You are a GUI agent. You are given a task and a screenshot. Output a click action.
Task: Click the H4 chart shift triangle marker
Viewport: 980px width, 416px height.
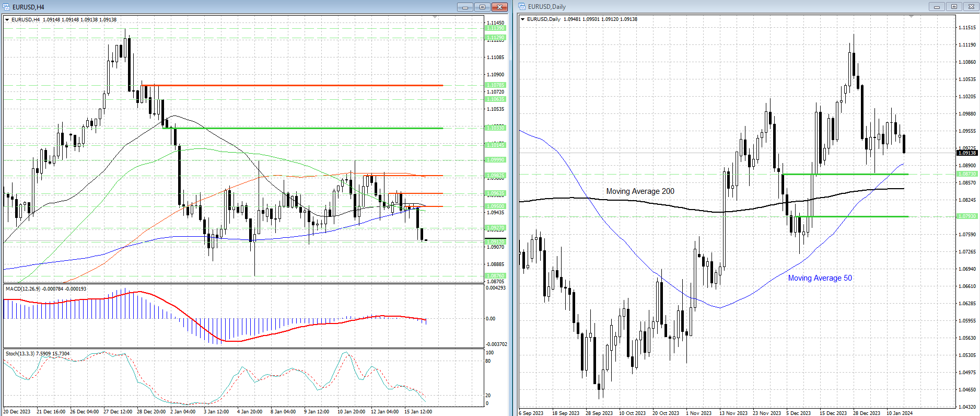point(435,17)
